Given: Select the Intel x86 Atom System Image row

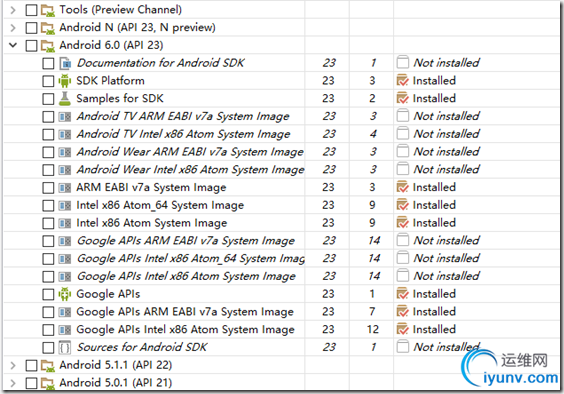Looking at the screenshot, I should [x=281, y=223].
